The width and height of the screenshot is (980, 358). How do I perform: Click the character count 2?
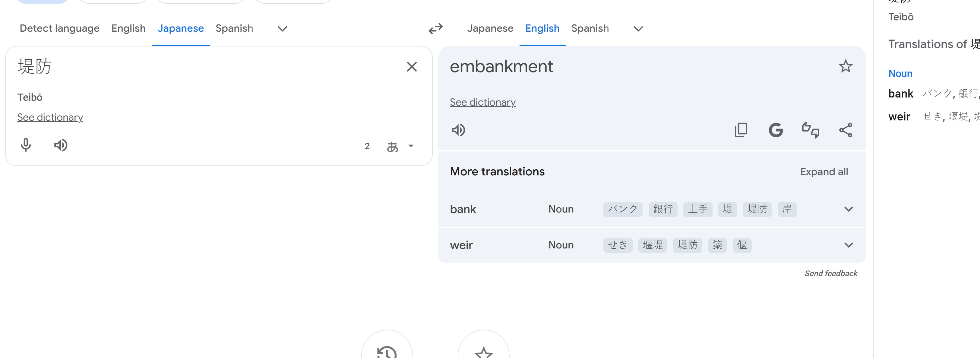[x=367, y=146]
